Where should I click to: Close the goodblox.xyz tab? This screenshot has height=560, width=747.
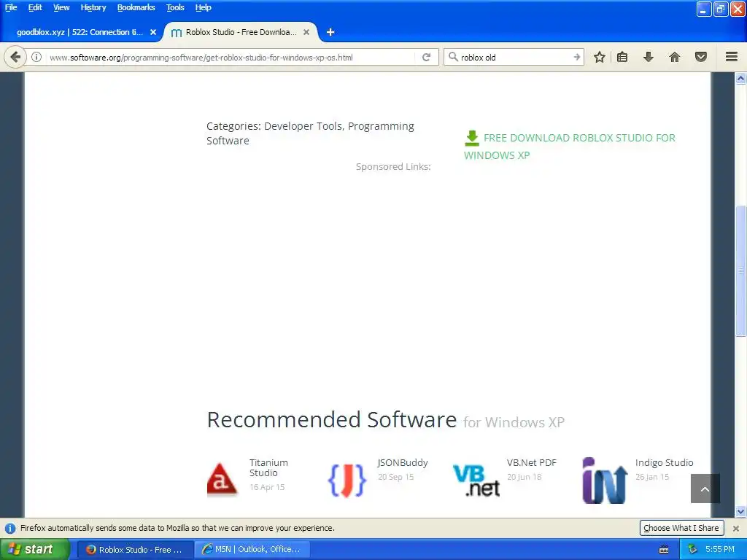153,32
